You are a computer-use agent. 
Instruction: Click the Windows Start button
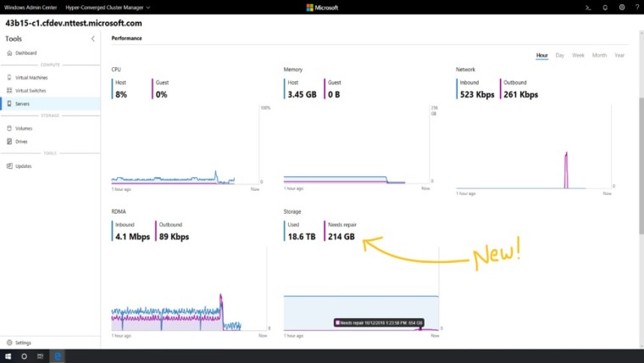8,356
